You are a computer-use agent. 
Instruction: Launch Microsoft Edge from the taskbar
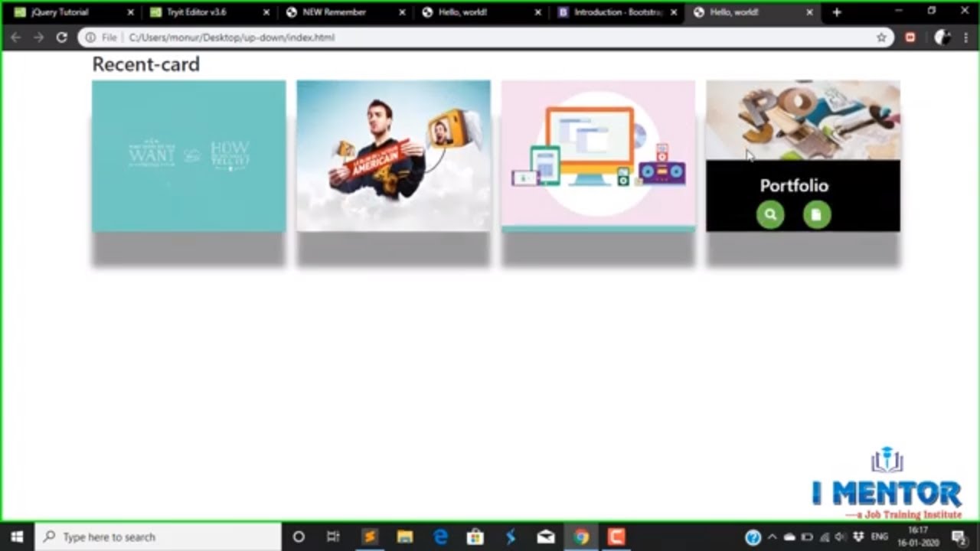click(440, 536)
